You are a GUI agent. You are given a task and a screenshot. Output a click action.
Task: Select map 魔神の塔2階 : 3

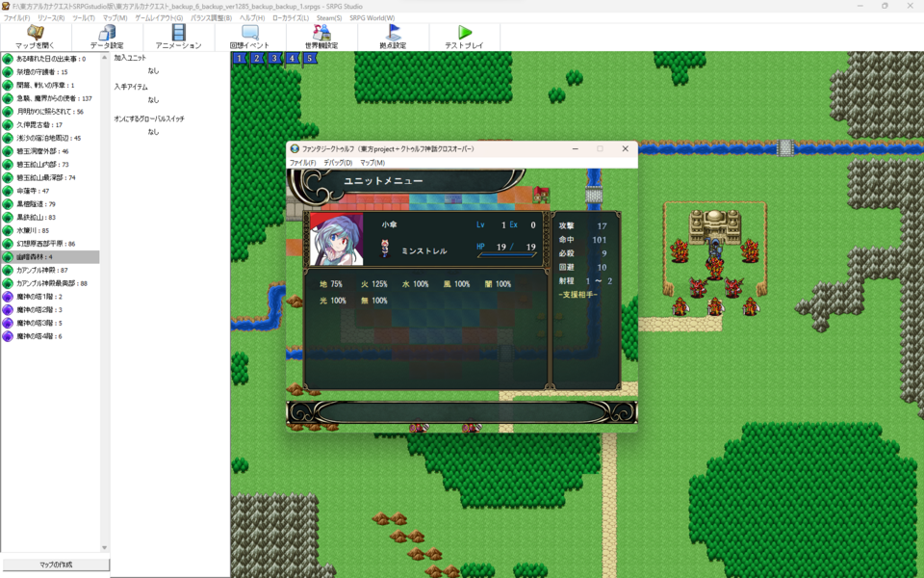point(50,309)
